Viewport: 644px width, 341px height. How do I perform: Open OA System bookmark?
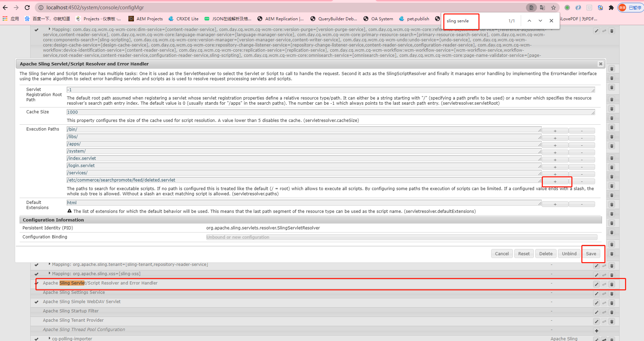378,19
